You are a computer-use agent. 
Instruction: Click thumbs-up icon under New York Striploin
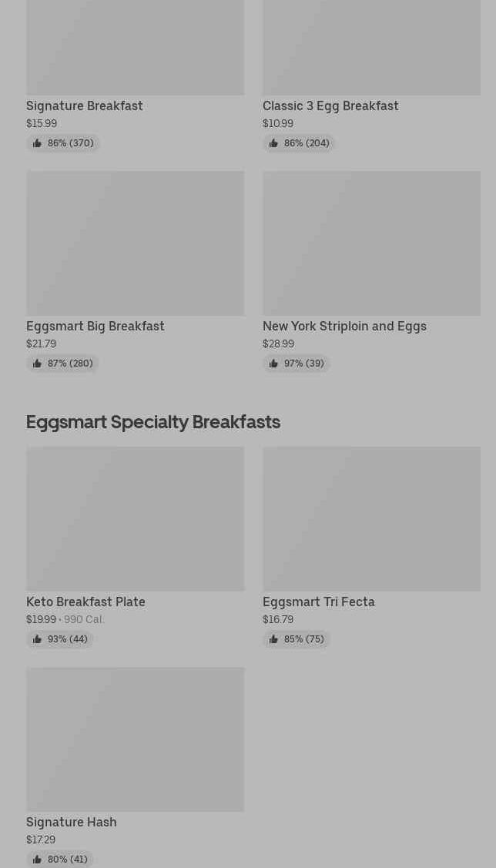pos(273,364)
